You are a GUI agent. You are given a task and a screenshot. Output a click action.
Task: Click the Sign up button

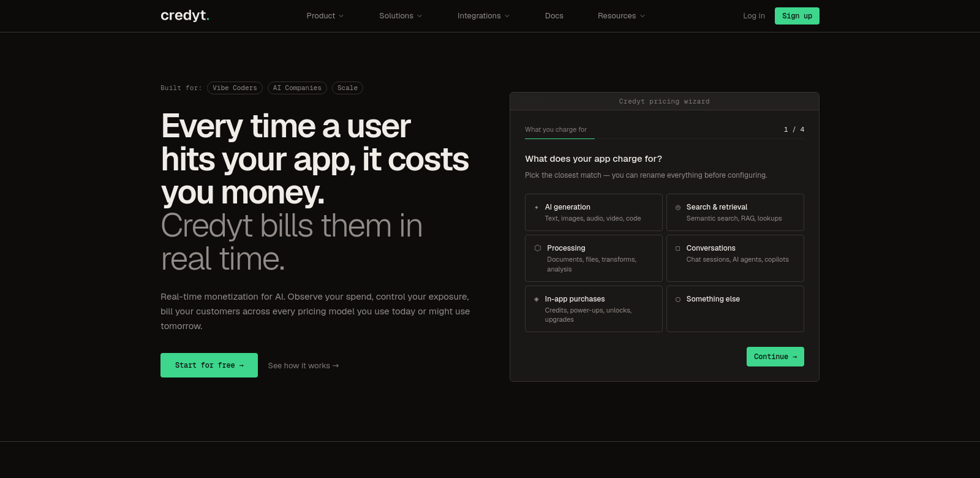point(797,16)
